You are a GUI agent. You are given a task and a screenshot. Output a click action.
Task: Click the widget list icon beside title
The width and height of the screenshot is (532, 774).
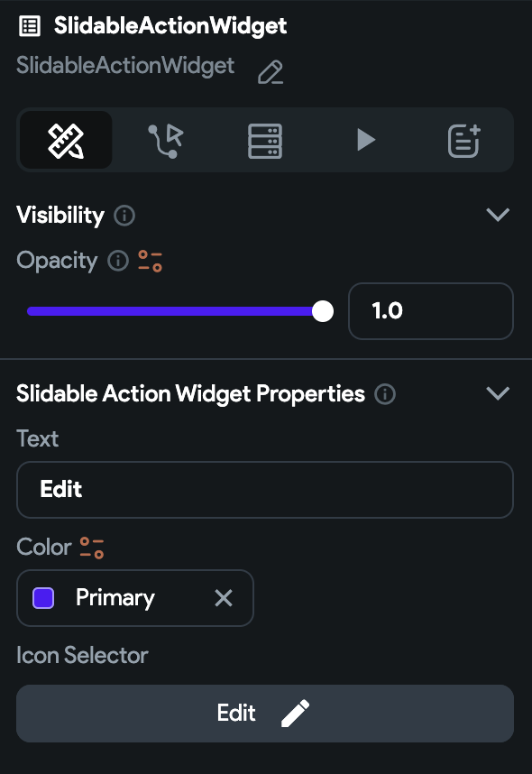point(30,26)
